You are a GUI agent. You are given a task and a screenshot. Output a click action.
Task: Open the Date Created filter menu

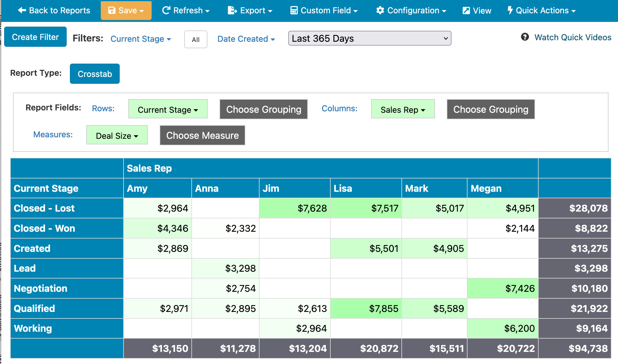tap(246, 39)
